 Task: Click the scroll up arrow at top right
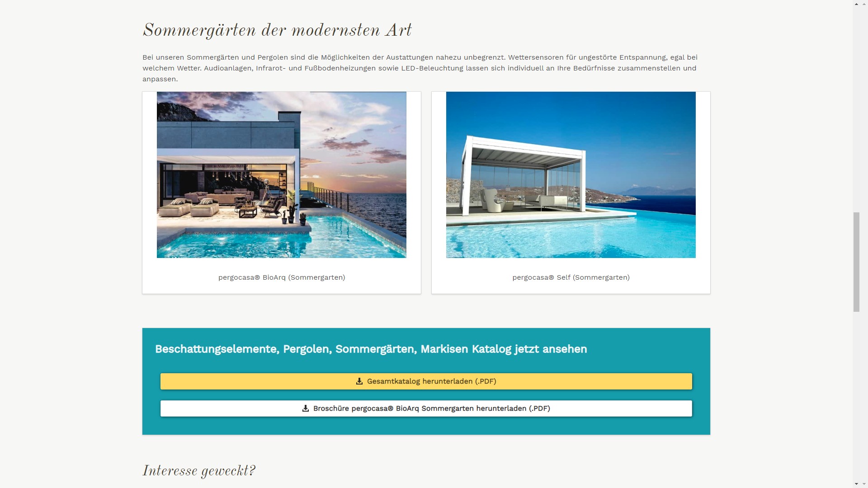(856, 4)
